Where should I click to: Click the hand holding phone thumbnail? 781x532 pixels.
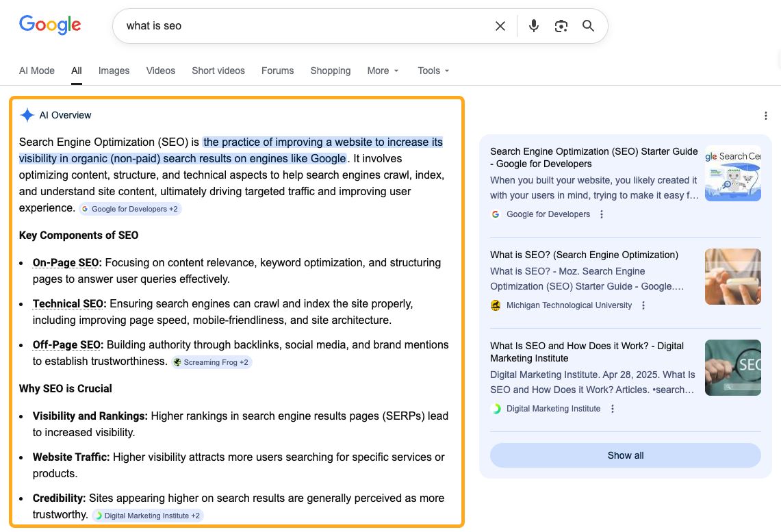[732, 277]
